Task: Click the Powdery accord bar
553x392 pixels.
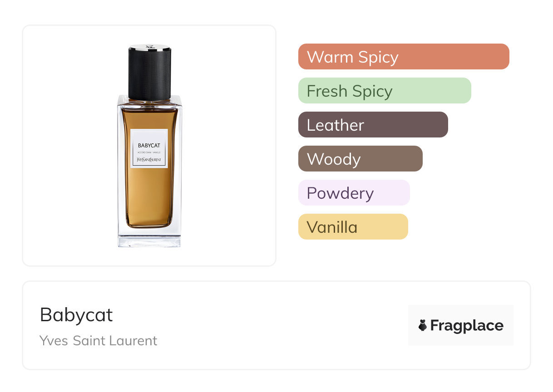Action: (354, 193)
